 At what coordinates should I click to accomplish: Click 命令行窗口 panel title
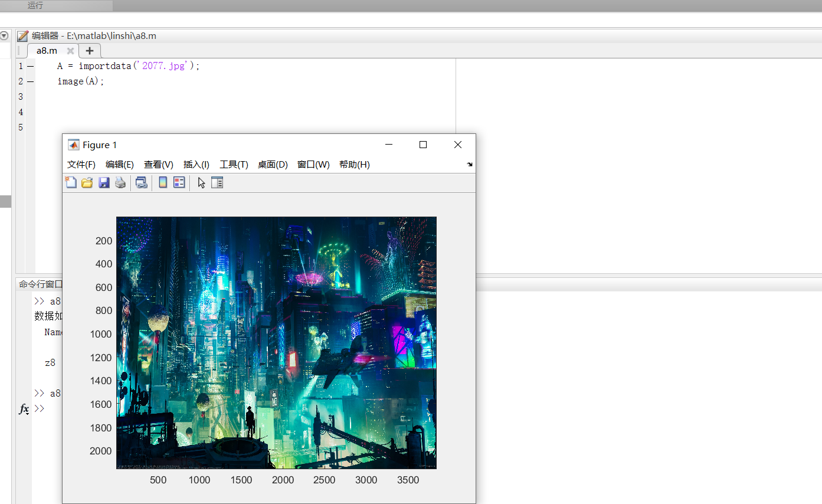tap(40, 284)
